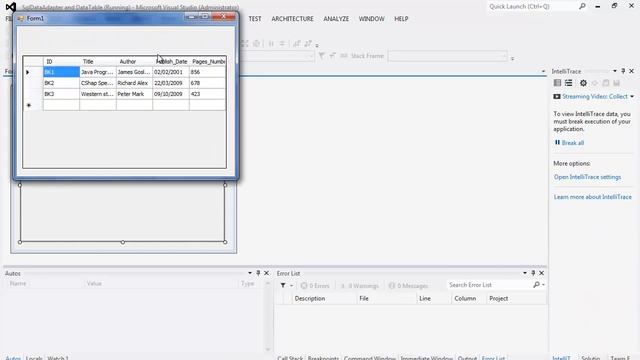Select the BK1 cell in Form1 grid
The image size is (640, 360).
click(x=61, y=72)
